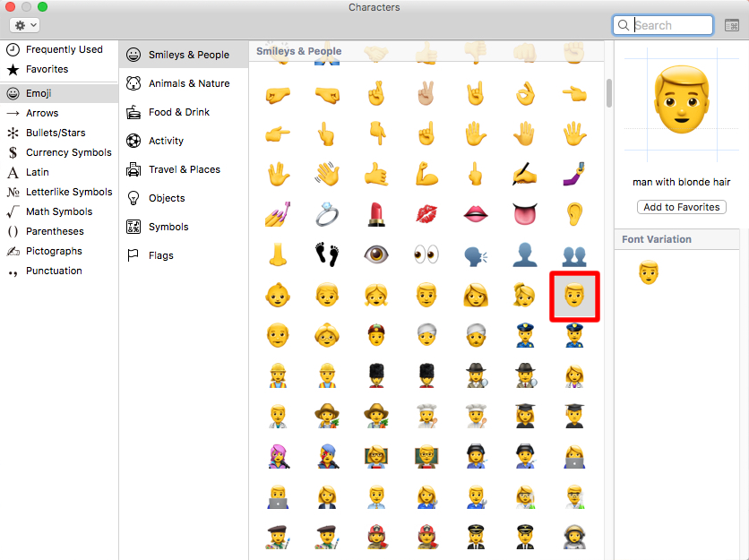Switch to Animals & Nature category
The height and width of the screenshot is (560, 749).
[184, 83]
